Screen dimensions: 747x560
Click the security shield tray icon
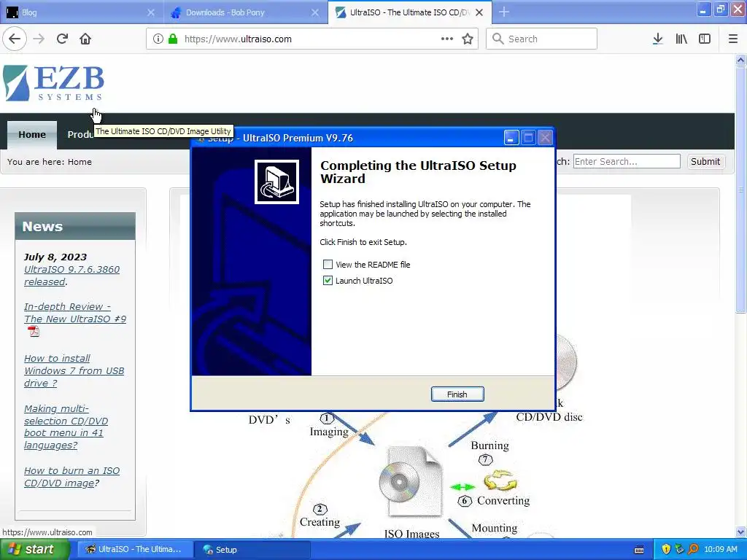point(666,549)
